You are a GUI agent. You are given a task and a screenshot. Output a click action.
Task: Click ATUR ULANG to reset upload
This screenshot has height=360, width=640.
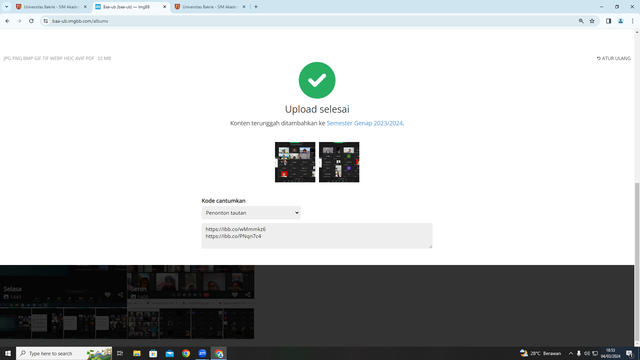pos(613,58)
